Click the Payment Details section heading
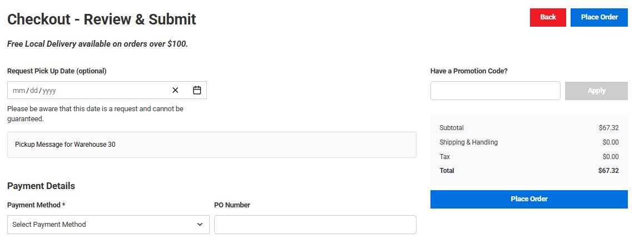Image resolution: width=644 pixels, height=243 pixels. pos(41,186)
